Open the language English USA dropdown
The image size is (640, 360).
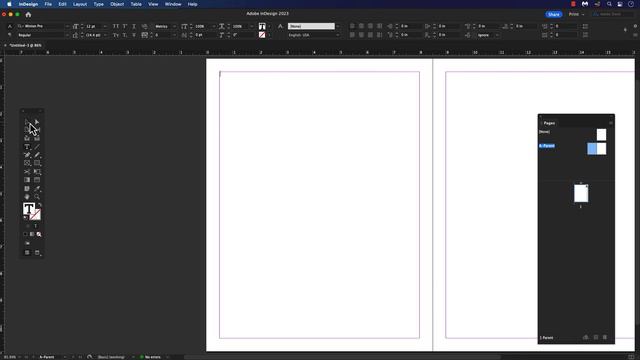[x=338, y=35]
